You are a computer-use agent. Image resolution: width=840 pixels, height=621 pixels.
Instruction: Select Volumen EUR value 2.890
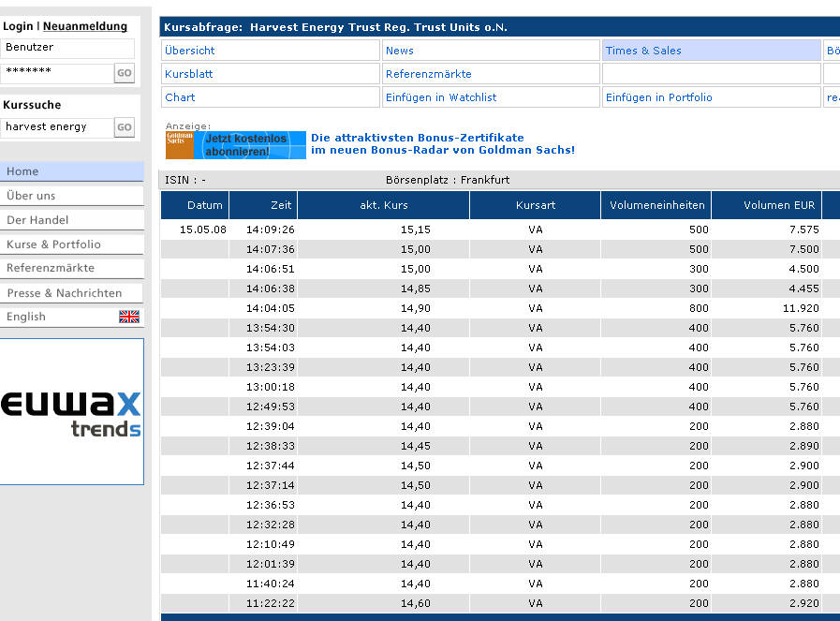tap(804, 446)
